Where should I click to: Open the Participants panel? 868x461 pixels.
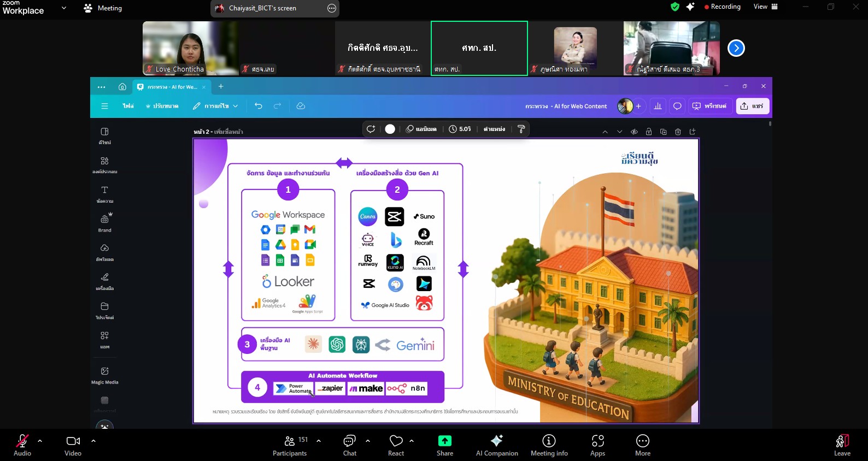coord(290,445)
